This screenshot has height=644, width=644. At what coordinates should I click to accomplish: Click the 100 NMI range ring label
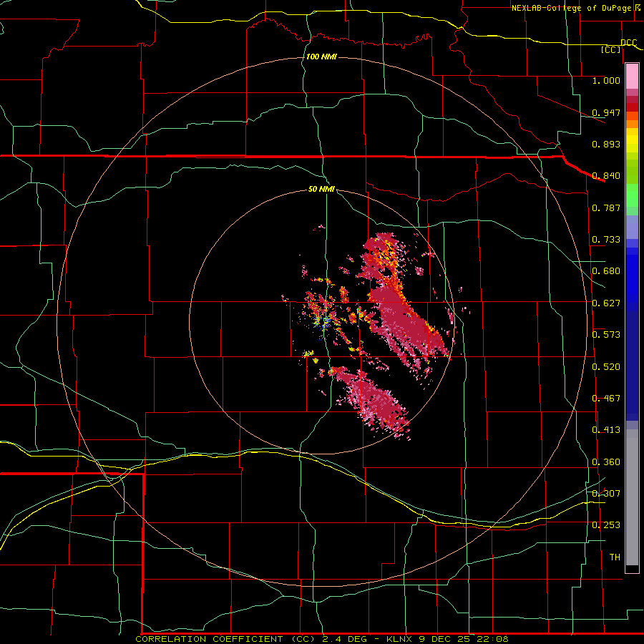click(321, 57)
